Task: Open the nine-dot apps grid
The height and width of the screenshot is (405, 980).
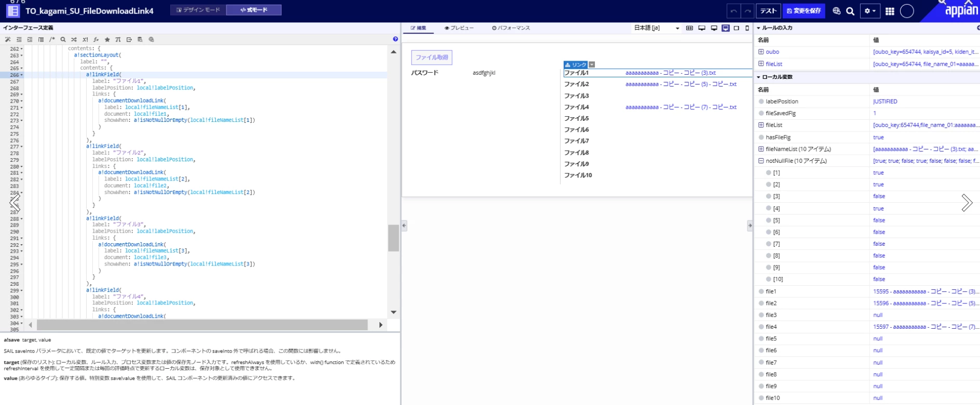Action: 890,11
